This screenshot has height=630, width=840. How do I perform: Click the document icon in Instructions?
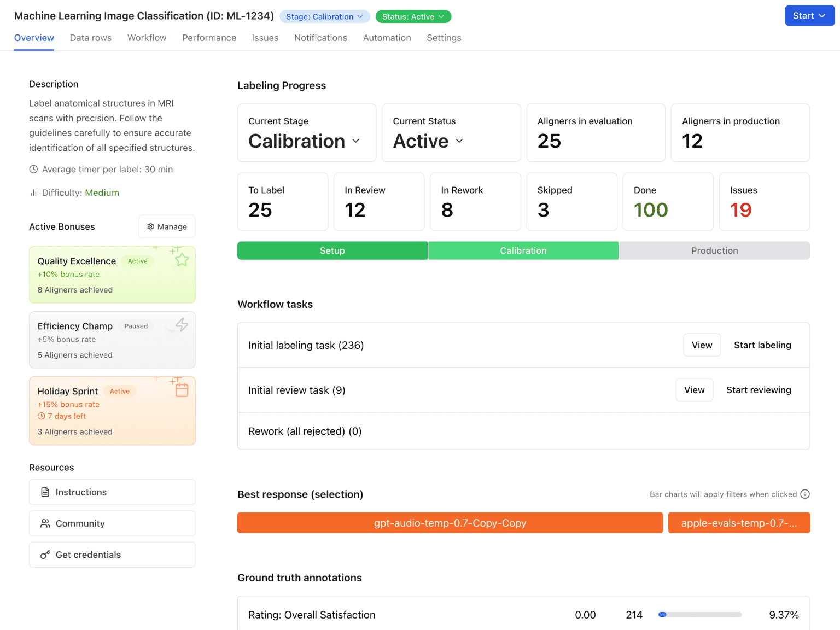(x=45, y=492)
